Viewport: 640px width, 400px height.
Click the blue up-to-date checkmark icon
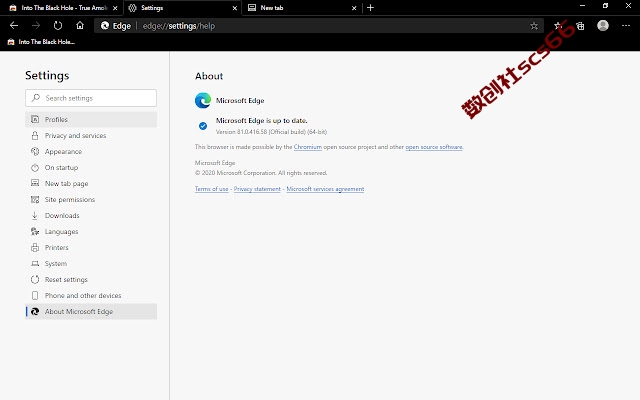pyautogui.click(x=203, y=126)
